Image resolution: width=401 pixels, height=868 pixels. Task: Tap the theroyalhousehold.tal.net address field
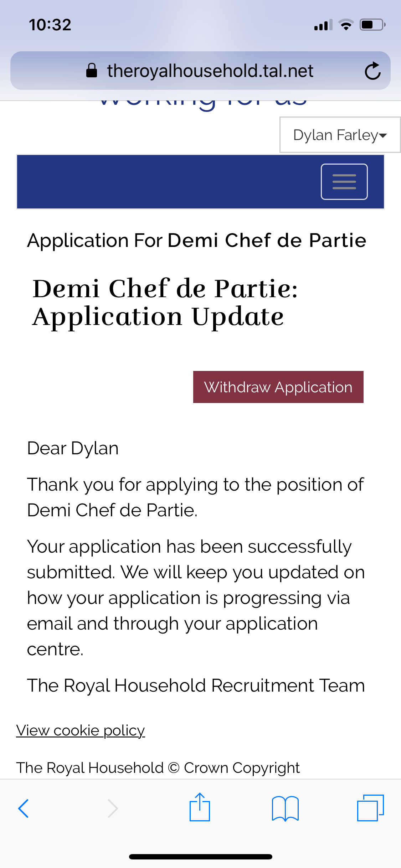pyautogui.click(x=210, y=71)
